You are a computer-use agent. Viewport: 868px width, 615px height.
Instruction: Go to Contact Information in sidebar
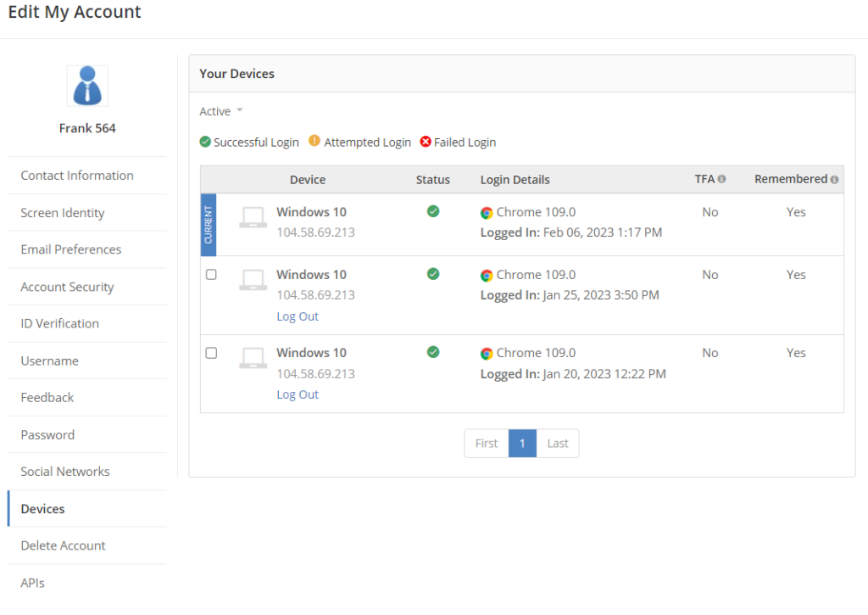point(77,176)
